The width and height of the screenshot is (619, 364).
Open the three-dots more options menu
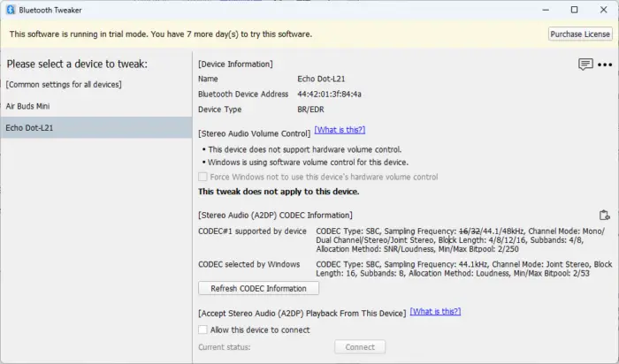605,64
